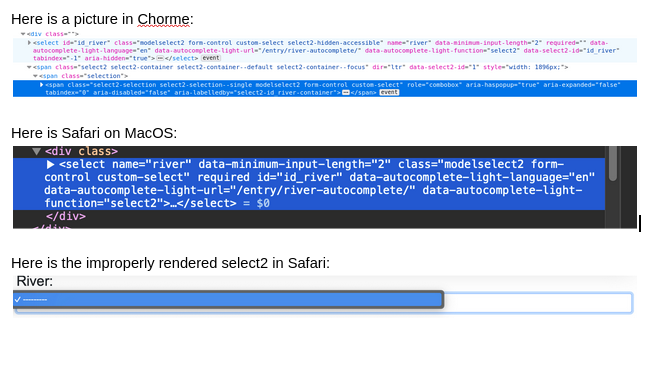Expand the select name river triangle in Safari
The height and width of the screenshot is (371, 659).
(x=50, y=165)
